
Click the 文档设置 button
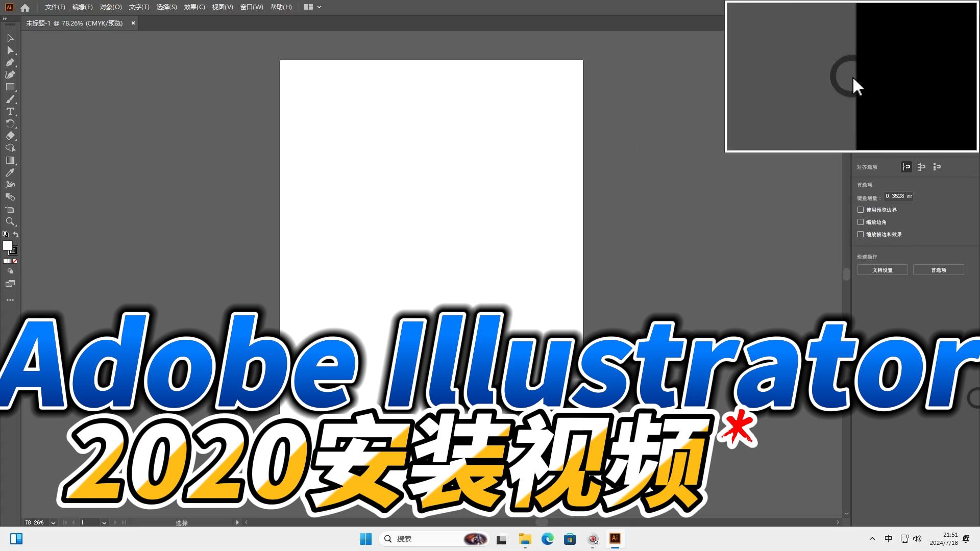(882, 270)
